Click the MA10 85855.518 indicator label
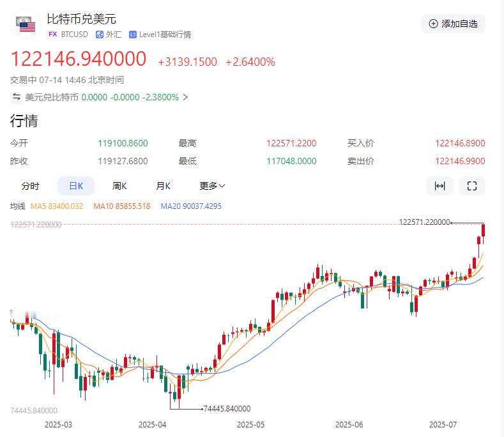Image resolution: width=504 pixels, height=437 pixels. pos(122,206)
